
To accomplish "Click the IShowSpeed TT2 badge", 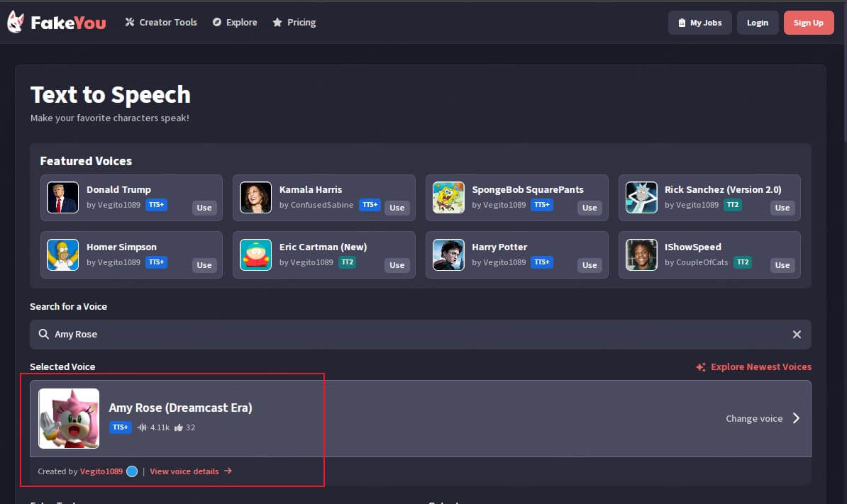I will click(x=743, y=262).
